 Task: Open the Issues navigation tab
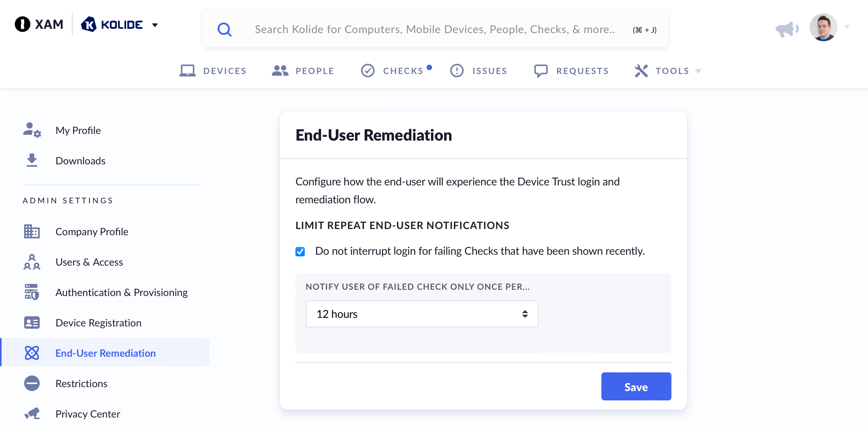click(x=479, y=71)
